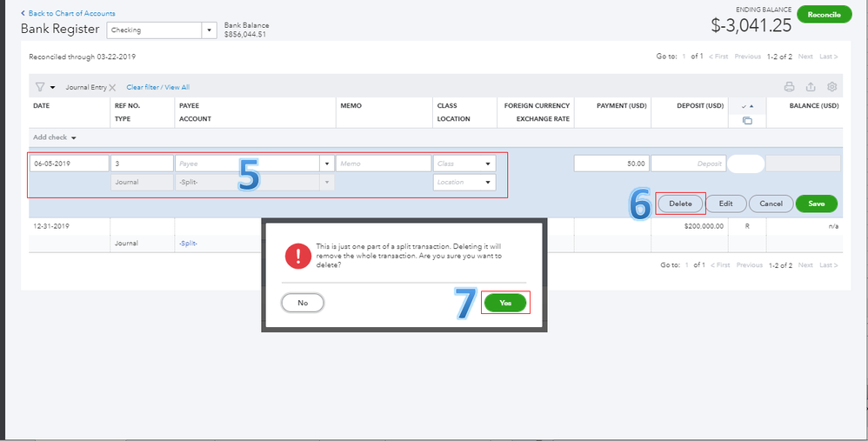Click the ending balance $-3,041.25
The height and width of the screenshot is (441, 868).
tap(751, 25)
